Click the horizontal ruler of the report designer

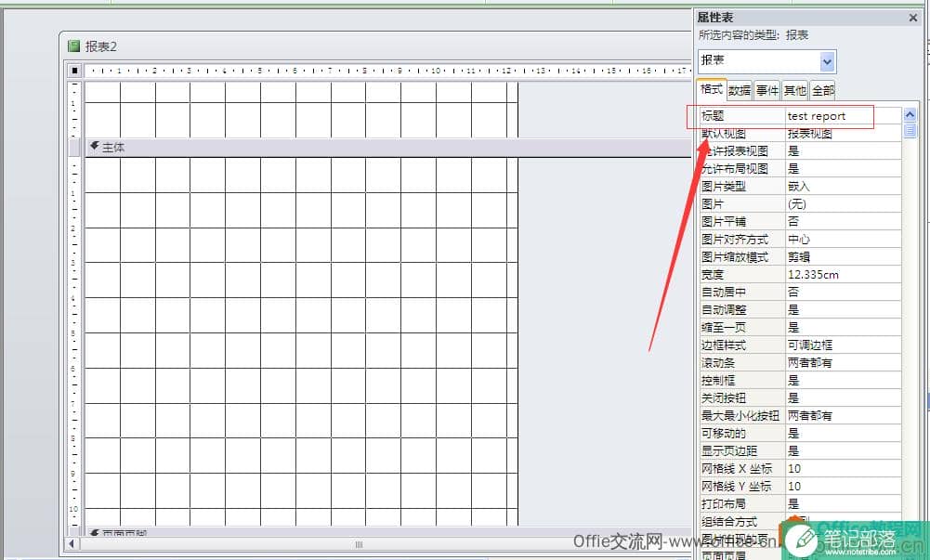[x=388, y=71]
